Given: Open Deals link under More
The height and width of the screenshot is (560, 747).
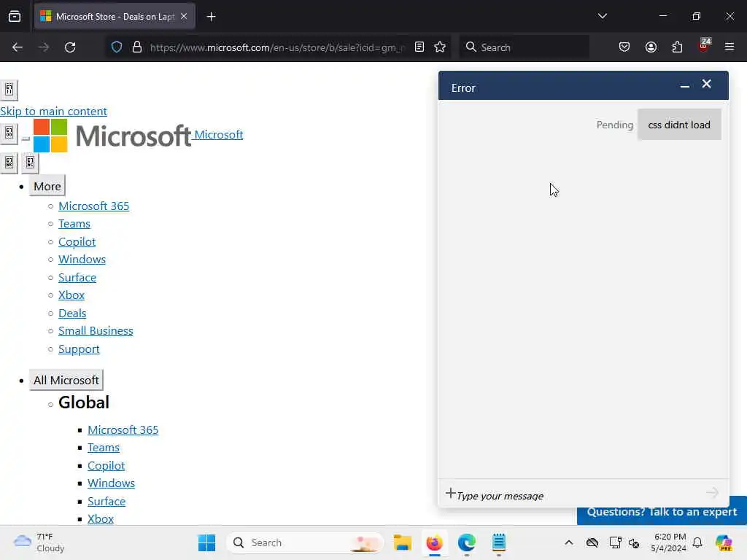Looking at the screenshot, I should point(72,314).
